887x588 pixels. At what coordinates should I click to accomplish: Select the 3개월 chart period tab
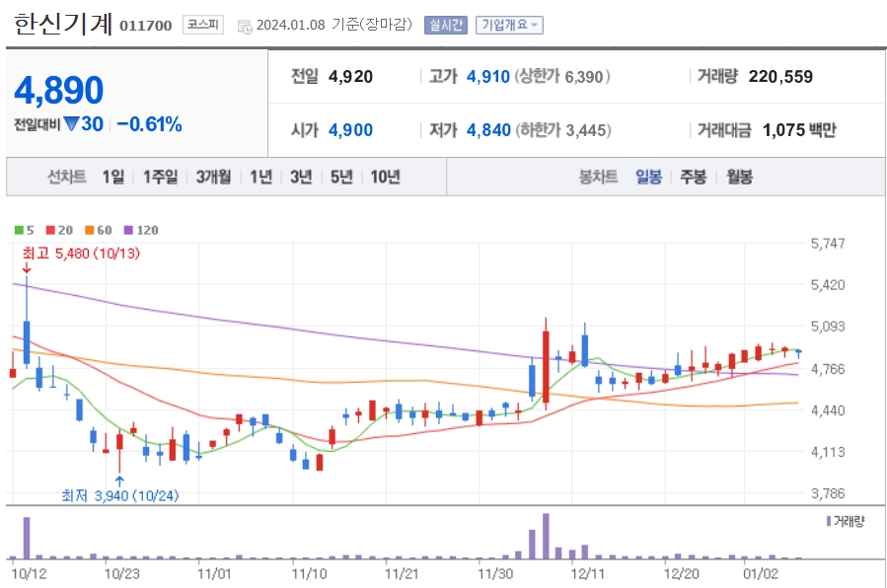(x=214, y=179)
